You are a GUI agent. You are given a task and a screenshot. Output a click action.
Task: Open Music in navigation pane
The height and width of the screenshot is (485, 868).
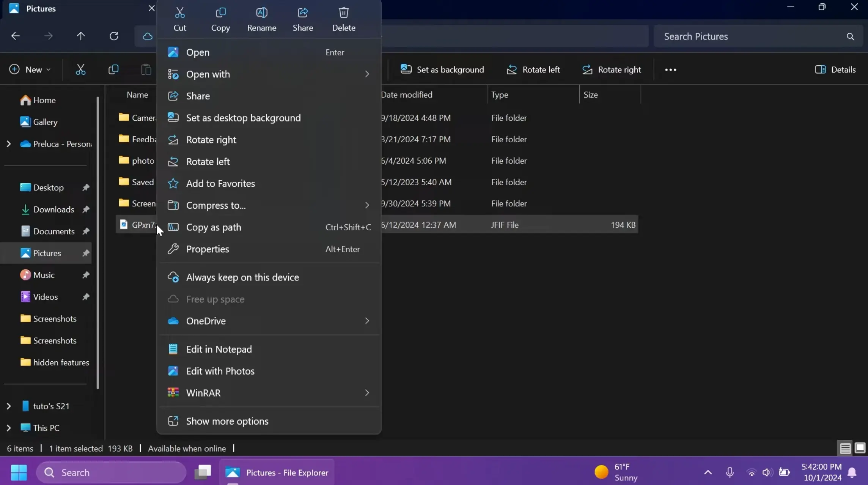[37, 275]
